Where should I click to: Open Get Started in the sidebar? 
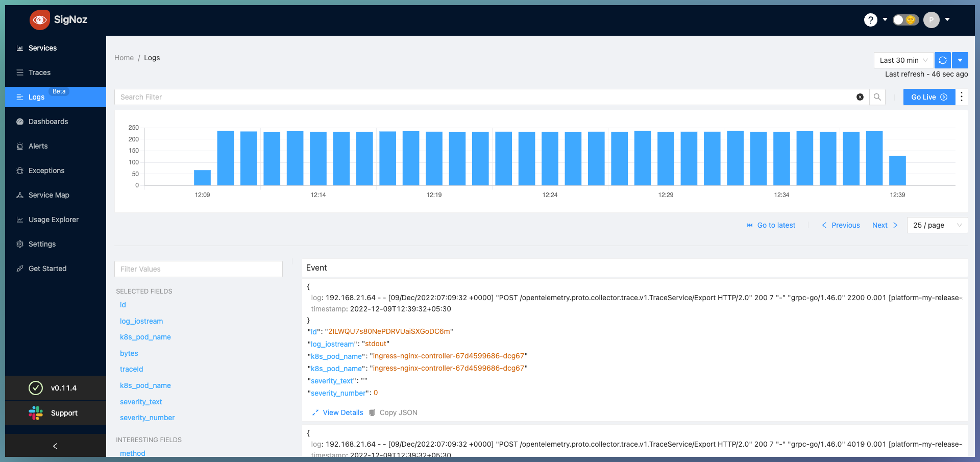pos(56,269)
